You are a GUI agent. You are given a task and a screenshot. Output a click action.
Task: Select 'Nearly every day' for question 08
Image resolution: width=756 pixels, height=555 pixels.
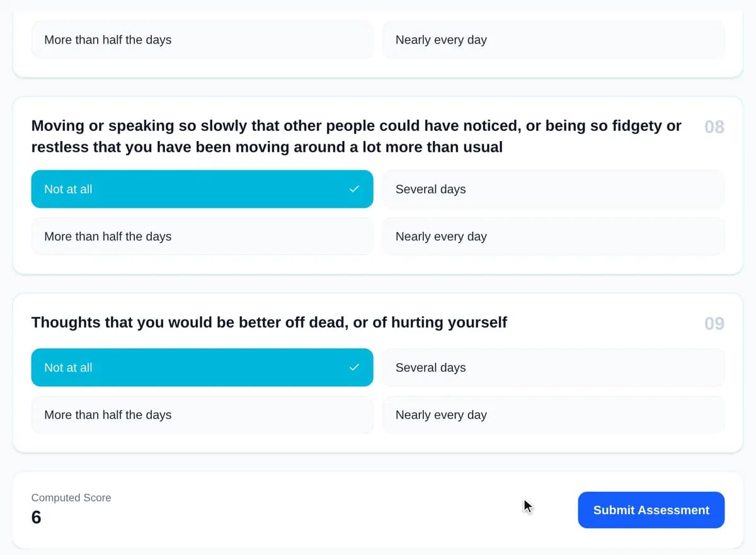(553, 236)
